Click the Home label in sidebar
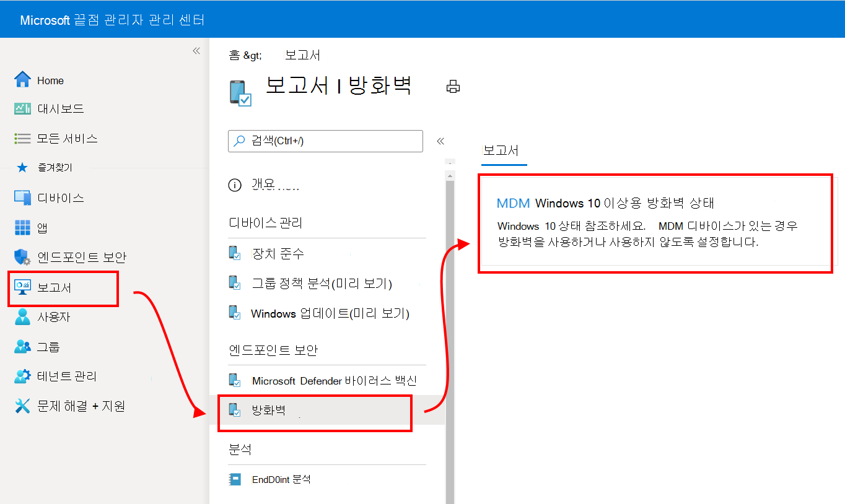 point(50,80)
